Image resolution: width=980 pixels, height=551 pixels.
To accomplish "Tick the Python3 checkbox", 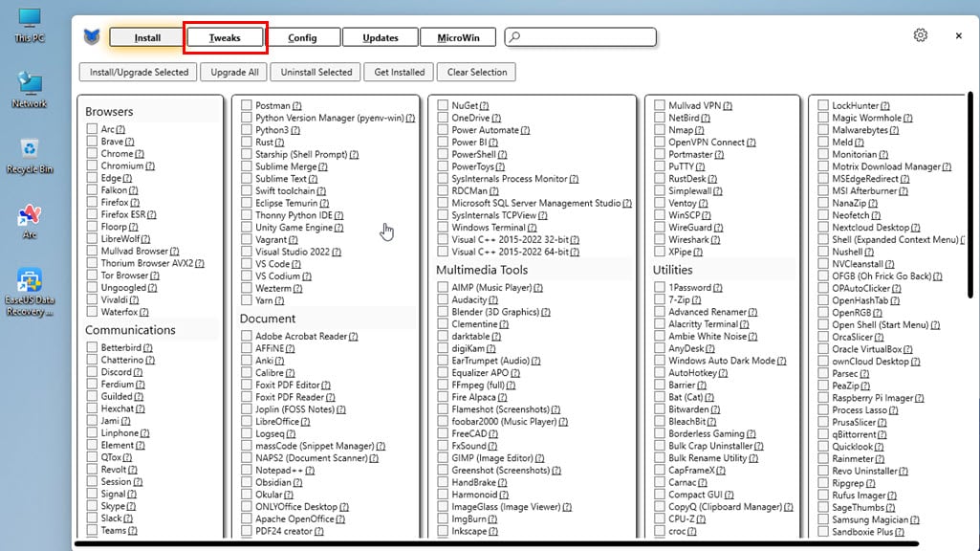I will pos(247,130).
